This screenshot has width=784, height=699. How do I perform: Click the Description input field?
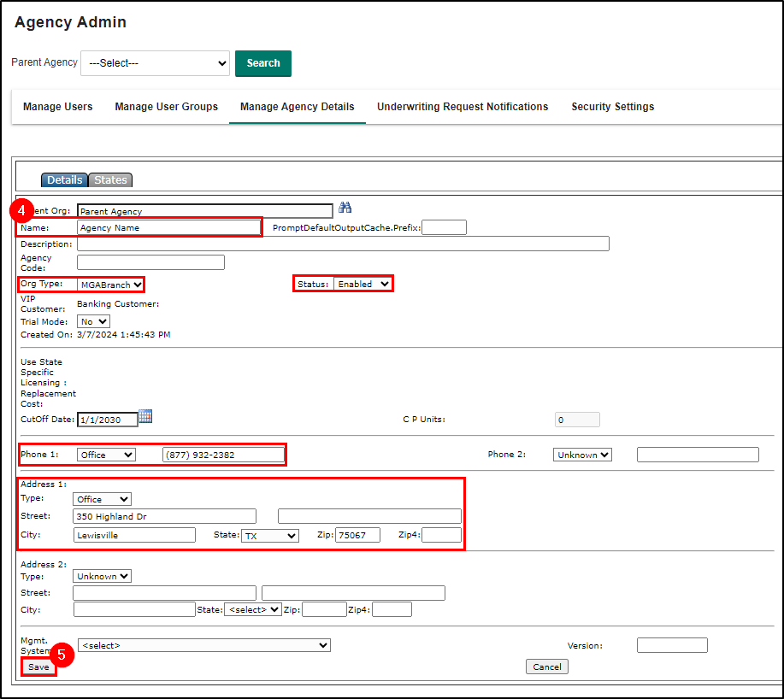pyautogui.click(x=343, y=244)
